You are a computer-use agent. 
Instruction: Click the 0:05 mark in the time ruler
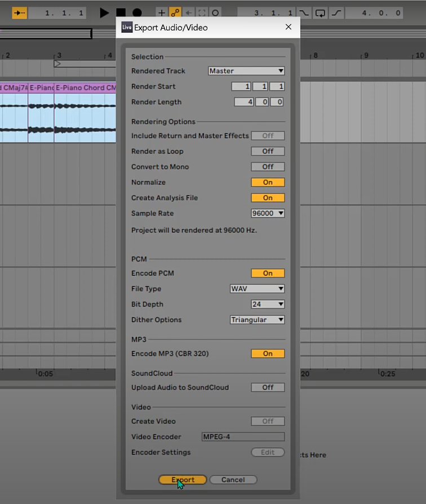45,374
